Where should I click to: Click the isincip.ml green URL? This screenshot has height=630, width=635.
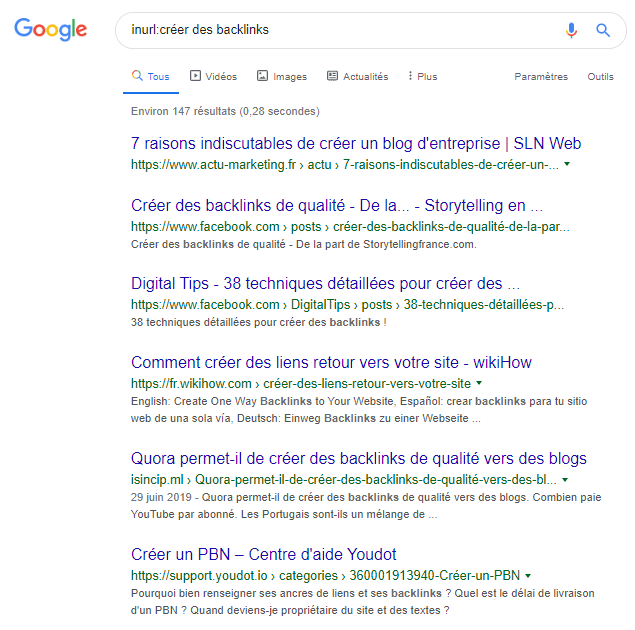[x=343, y=480]
